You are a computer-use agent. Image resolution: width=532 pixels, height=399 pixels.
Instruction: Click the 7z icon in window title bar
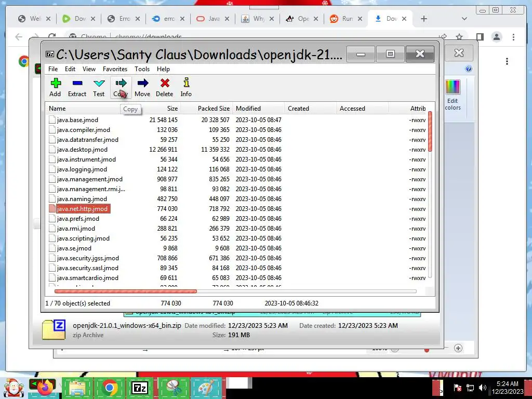click(x=50, y=54)
